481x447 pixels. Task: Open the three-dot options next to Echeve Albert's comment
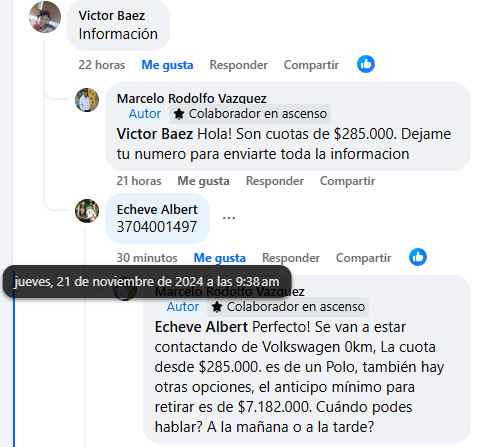[x=229, y=218]
